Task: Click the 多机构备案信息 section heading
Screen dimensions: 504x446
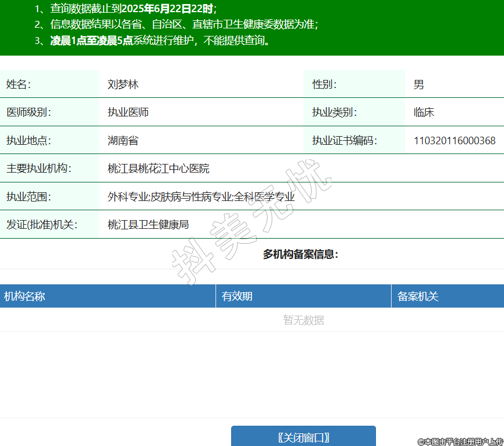Action: pyautogui.click(x=300, y=254)
